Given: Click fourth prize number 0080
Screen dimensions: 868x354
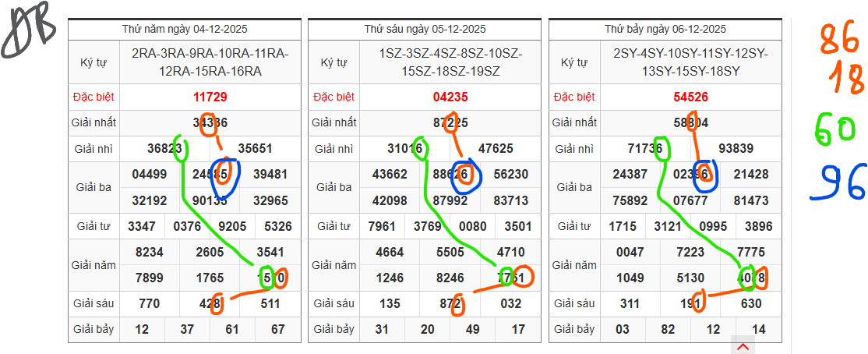Looking at the screenshot, I should click(473, 227).
